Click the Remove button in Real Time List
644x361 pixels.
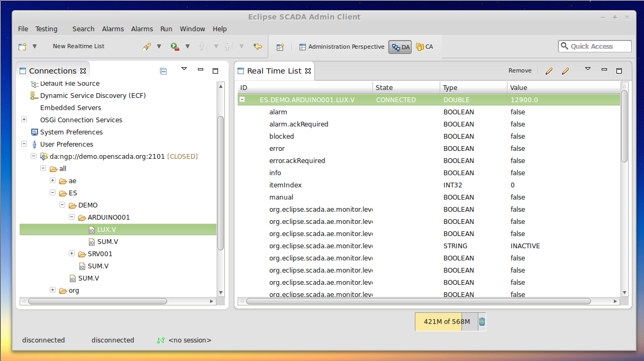tap(520, 70)
